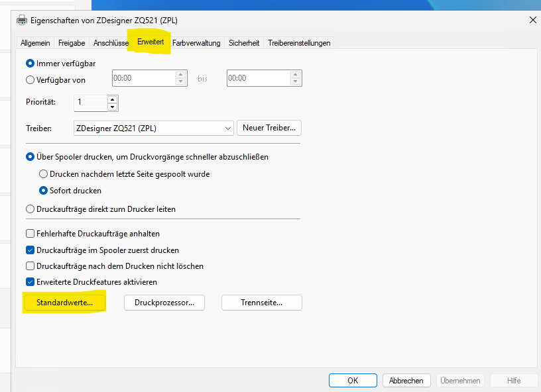The width and height of the screenshot is (541, 392).
Task: Enable 'Fehlerhafte Druckaufträge anhalten' checkbox
Action: pos(30,234)
